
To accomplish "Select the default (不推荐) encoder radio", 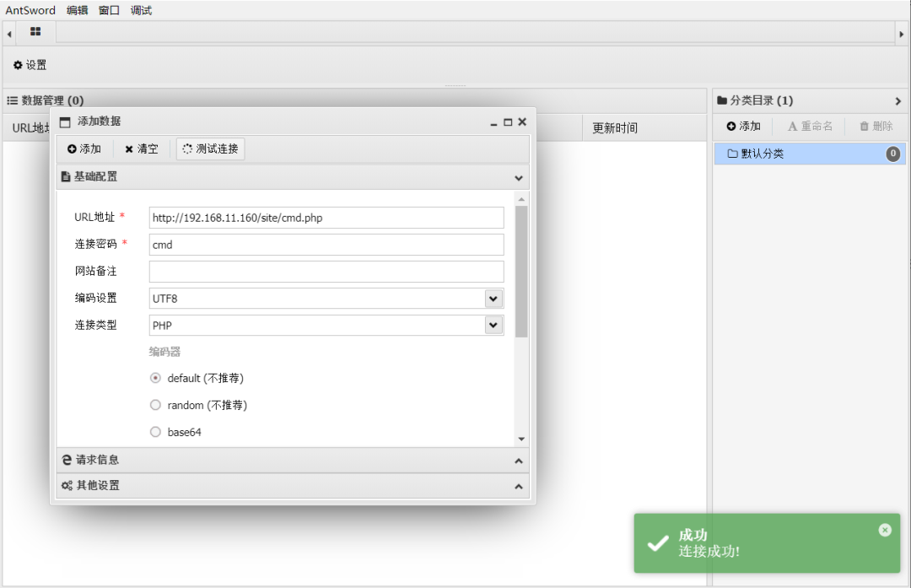I will pyautogui.click(x=155, y=378).
